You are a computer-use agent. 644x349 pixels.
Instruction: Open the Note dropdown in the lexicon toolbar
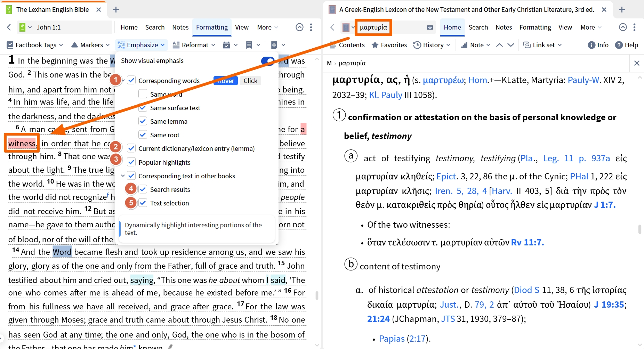tap(476, 45)
